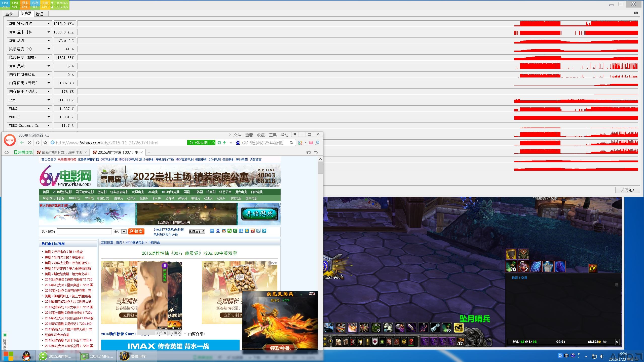The width and height of the screenshot is (644, 362).
Task: Expand 12V sensor dropdown arrow
Action: 49,100
